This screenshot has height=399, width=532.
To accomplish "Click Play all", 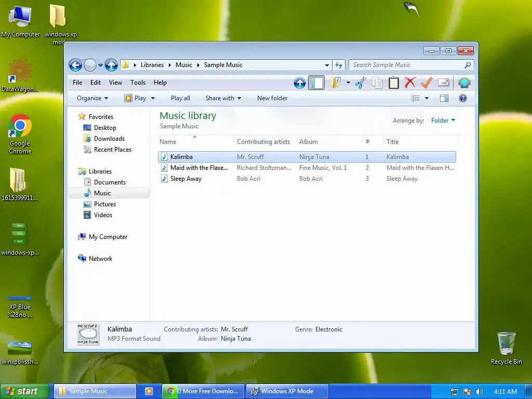I will tap(180, 98).
